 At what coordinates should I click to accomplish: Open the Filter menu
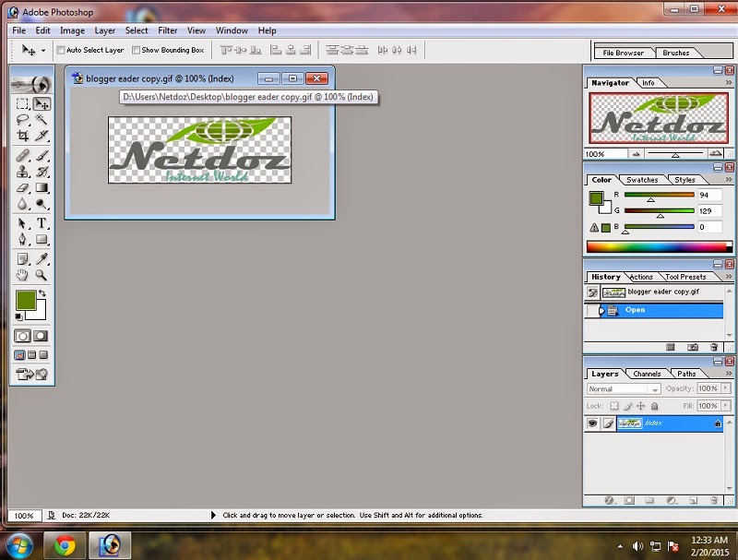pos(168,30)
